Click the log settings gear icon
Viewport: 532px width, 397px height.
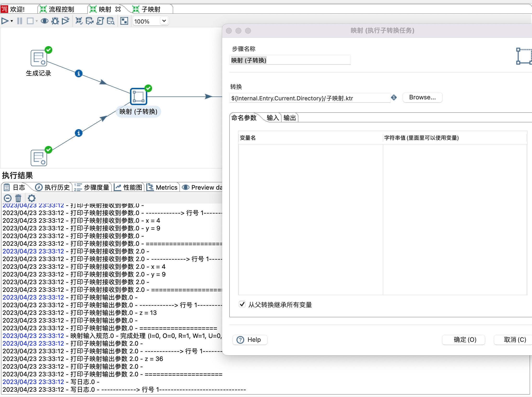(x=31, y=198)
